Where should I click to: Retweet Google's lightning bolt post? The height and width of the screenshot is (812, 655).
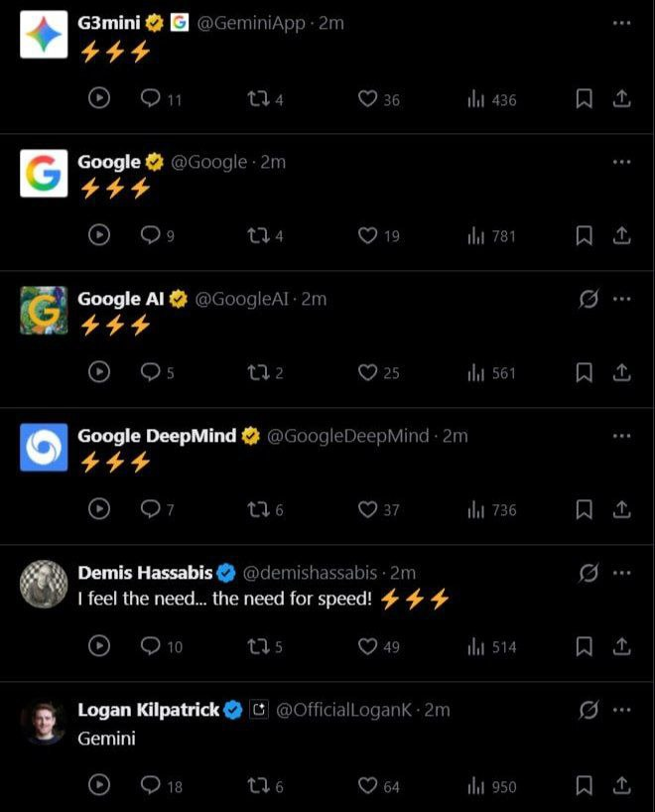(x=257, y=236)
